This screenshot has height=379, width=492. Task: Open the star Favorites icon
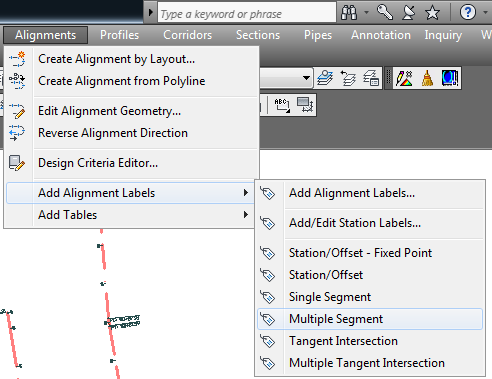tap(432, 13)
